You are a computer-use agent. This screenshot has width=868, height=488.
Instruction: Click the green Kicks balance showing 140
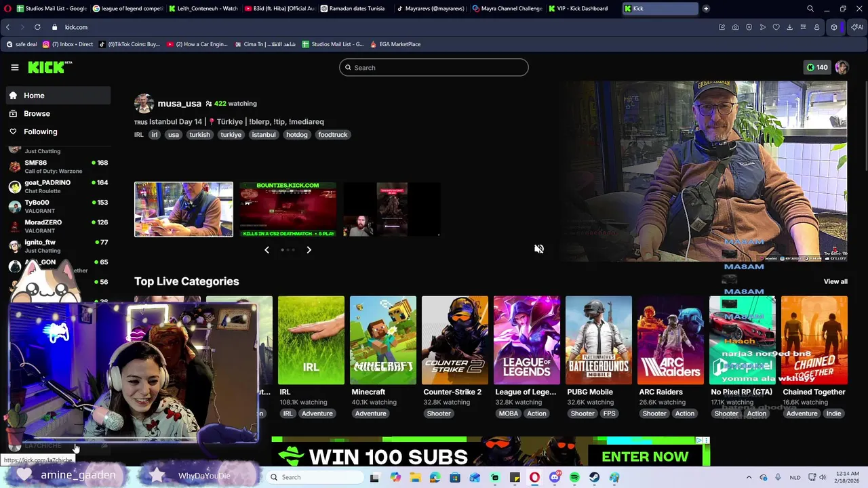(817, 67)
